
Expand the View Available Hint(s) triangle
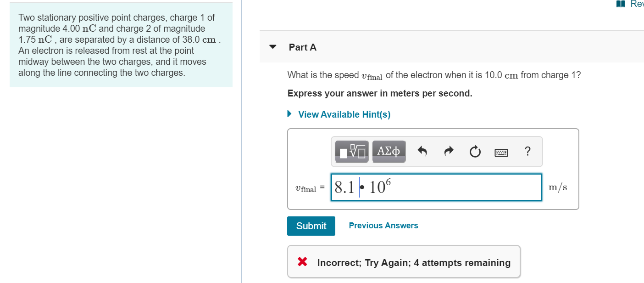pyautogui.click(x=290, y=114)
